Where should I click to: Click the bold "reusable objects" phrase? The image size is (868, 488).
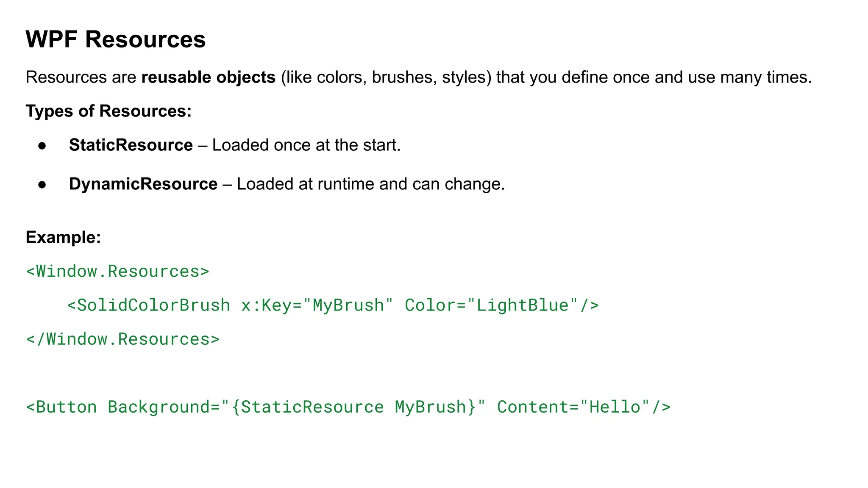[x=208, y=78]
